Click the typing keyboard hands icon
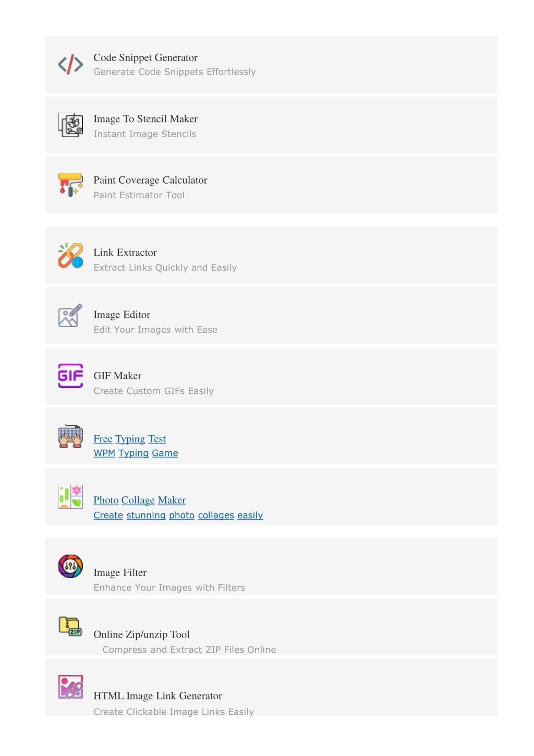Image resolution: width=534 pixels, height=756 pixels. click(x=70, y=436)
